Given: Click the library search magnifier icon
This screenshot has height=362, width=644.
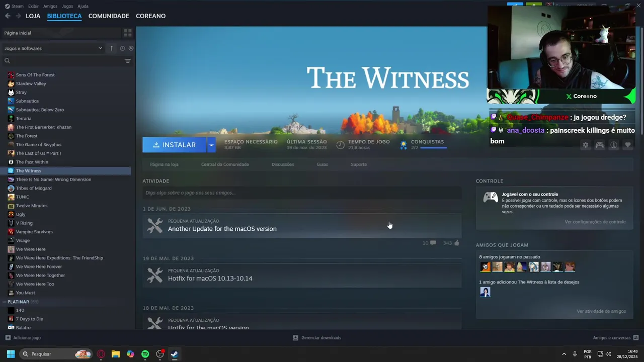Looking at the screenshot, I should (x=7, y=61).
